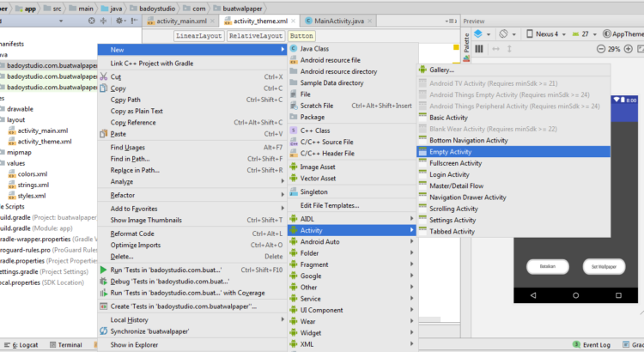Switch to the activity_main.xml tab
Screen dimensions: 644x352
click(x=181, y=21)
